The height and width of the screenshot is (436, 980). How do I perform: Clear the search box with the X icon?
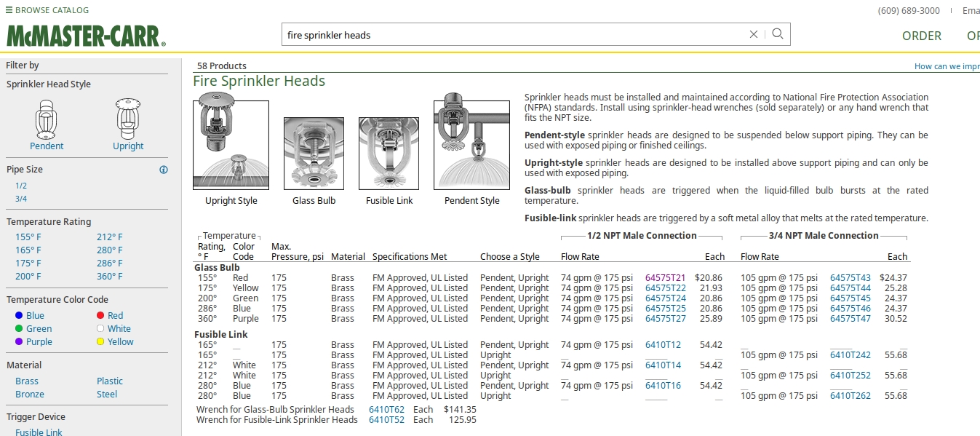754,34
